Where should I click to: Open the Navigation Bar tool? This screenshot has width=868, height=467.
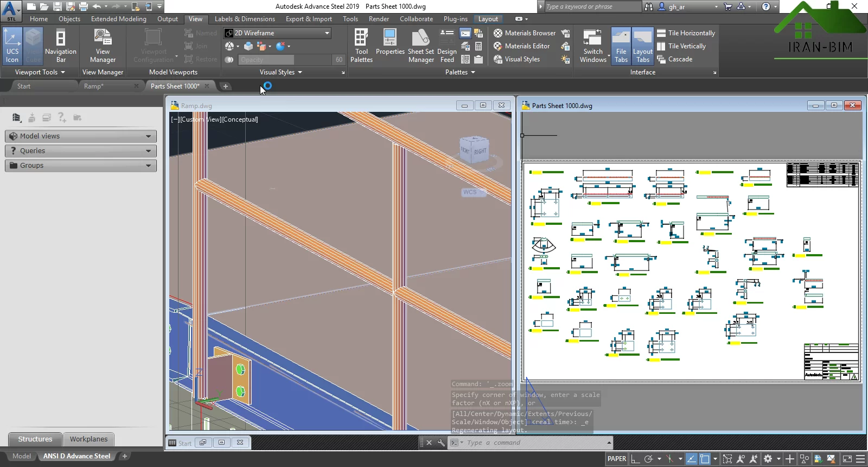click(x=61, y=46)
